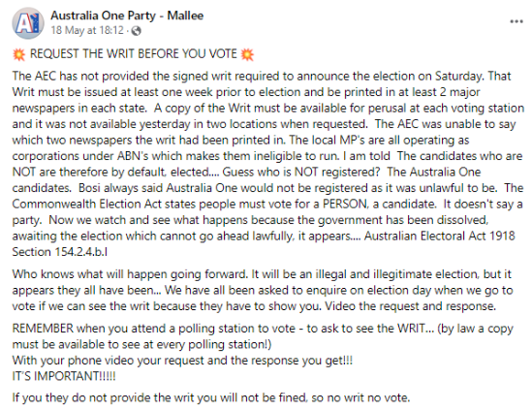Open the Australia One Party profile picture

(x=28, y=23)
